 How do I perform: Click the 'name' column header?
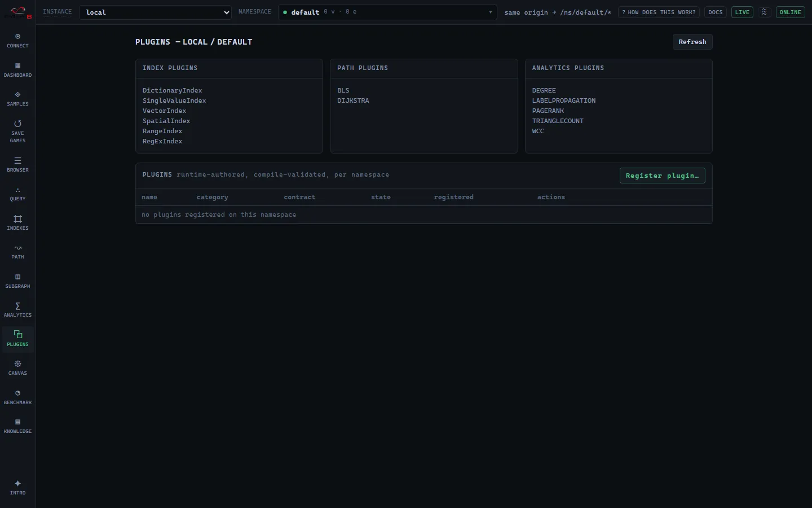pos(149,197)
